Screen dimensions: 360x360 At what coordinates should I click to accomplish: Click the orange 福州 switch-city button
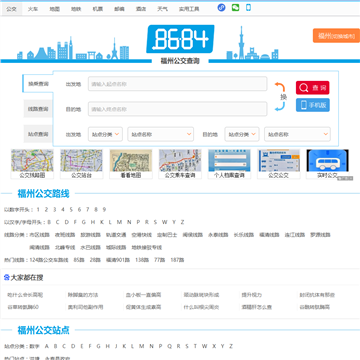(336, 36)
